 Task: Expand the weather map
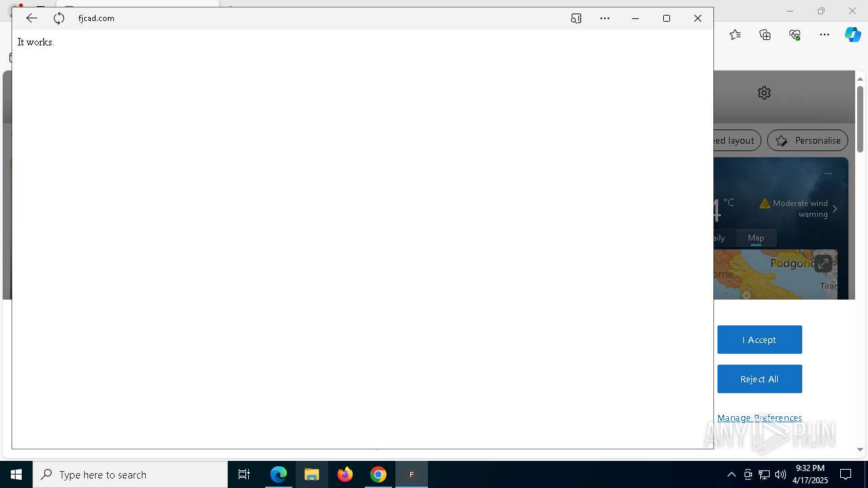(823, 264)
